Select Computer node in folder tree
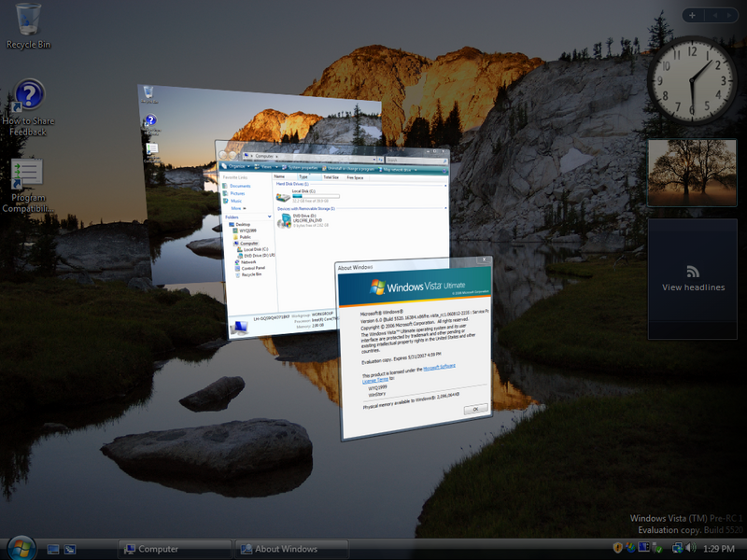 tap(246, 243)
